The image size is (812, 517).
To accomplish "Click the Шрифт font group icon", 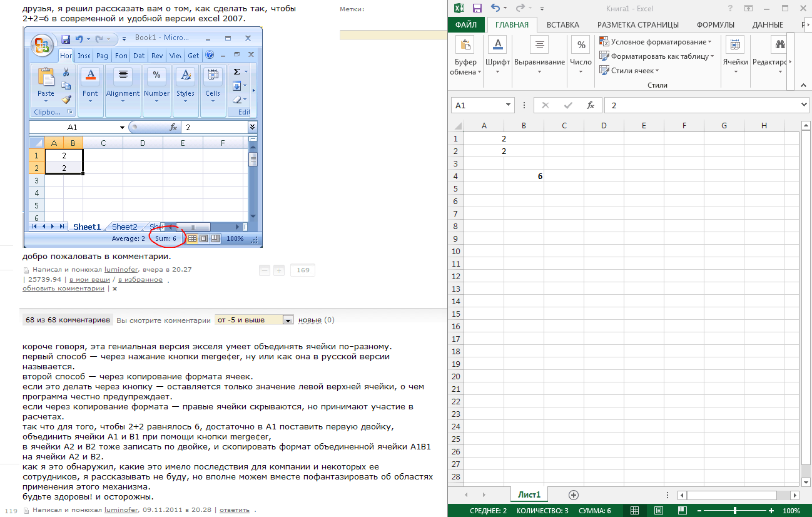I will click(497, 45).
